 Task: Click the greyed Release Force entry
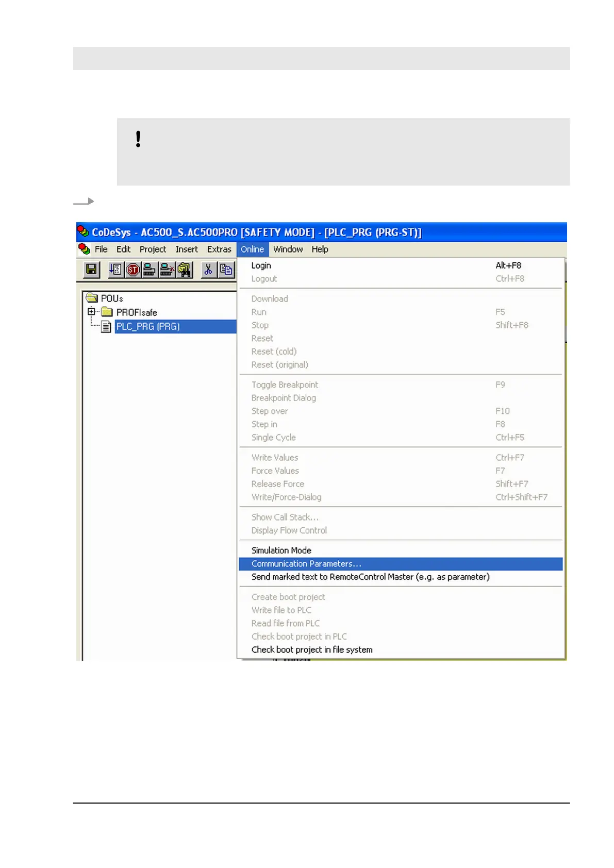coord(401,484)
